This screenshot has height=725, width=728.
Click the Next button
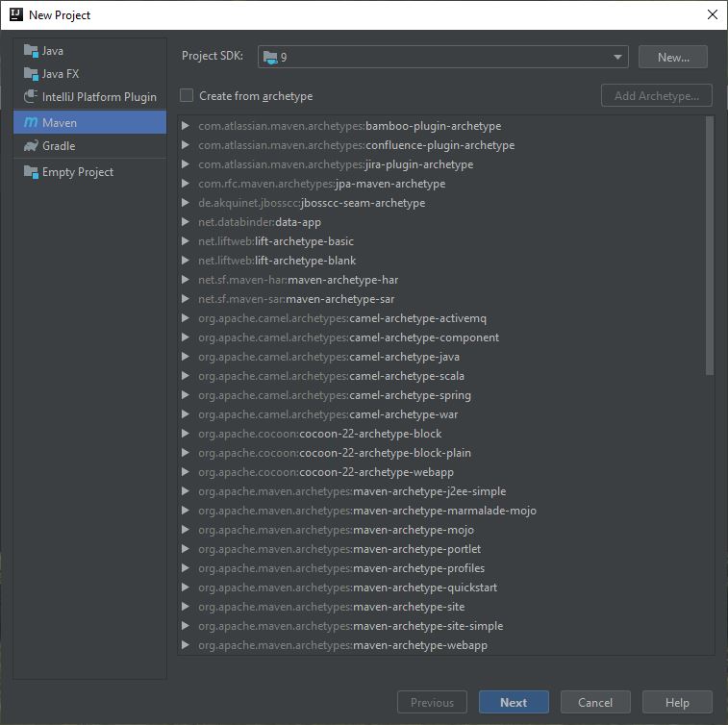pyautogui.click(x=514, y=702)
